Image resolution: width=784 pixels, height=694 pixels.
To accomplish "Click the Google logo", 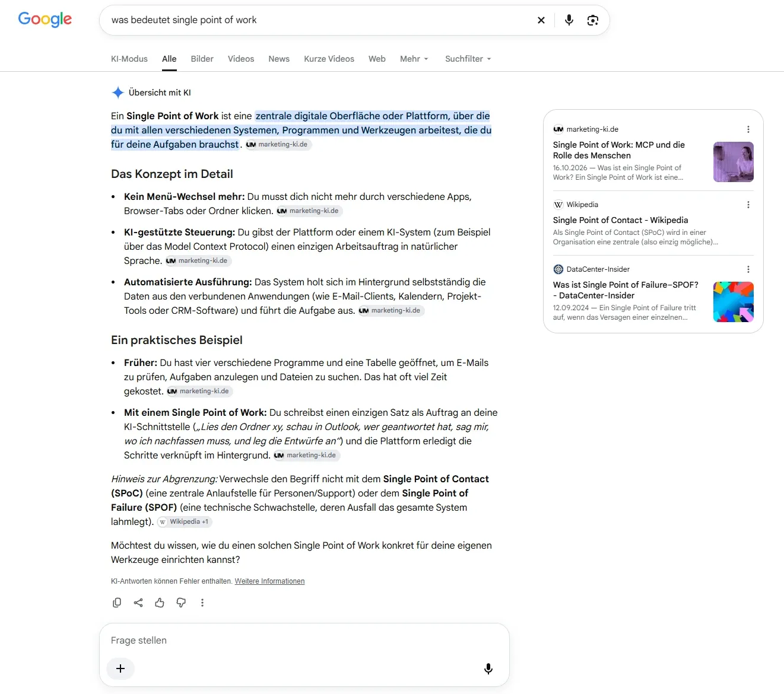I will [45, 20].
